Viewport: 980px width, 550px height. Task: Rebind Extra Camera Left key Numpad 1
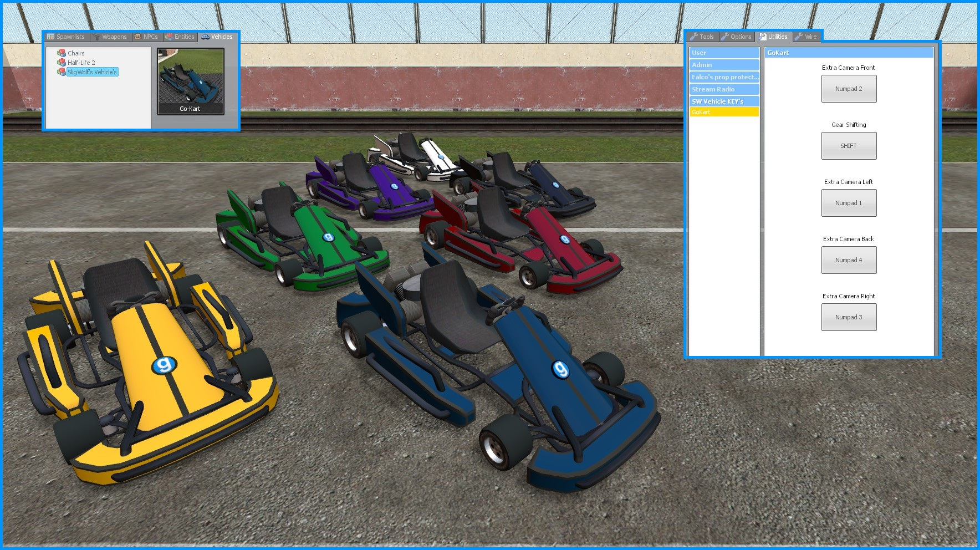coord(849,203)
